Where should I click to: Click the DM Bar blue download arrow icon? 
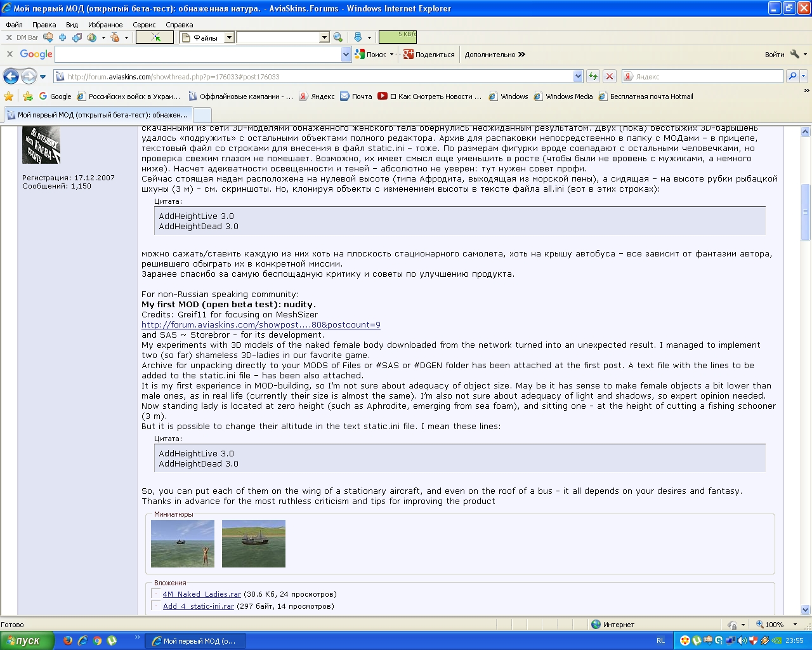(x=358, y=37)
